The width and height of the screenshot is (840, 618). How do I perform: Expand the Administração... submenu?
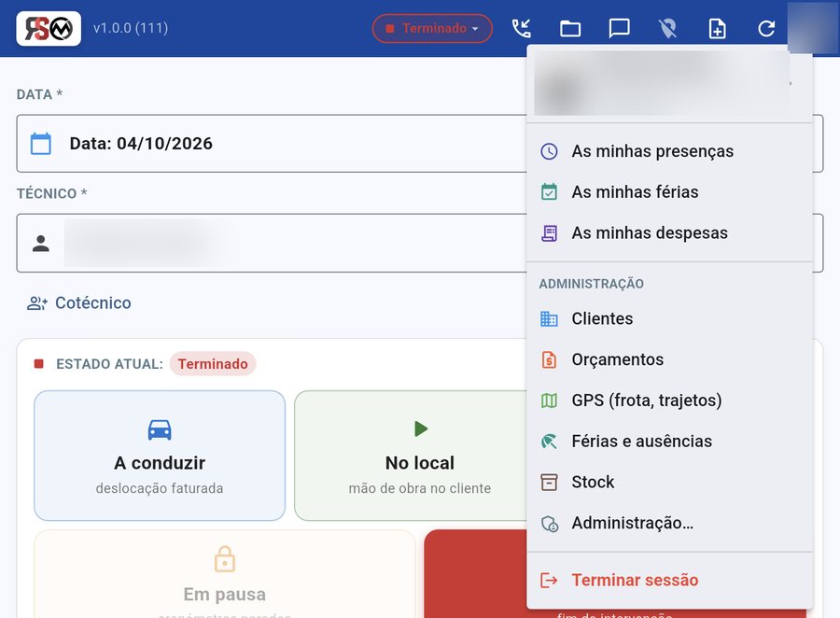tap(669, 523)
